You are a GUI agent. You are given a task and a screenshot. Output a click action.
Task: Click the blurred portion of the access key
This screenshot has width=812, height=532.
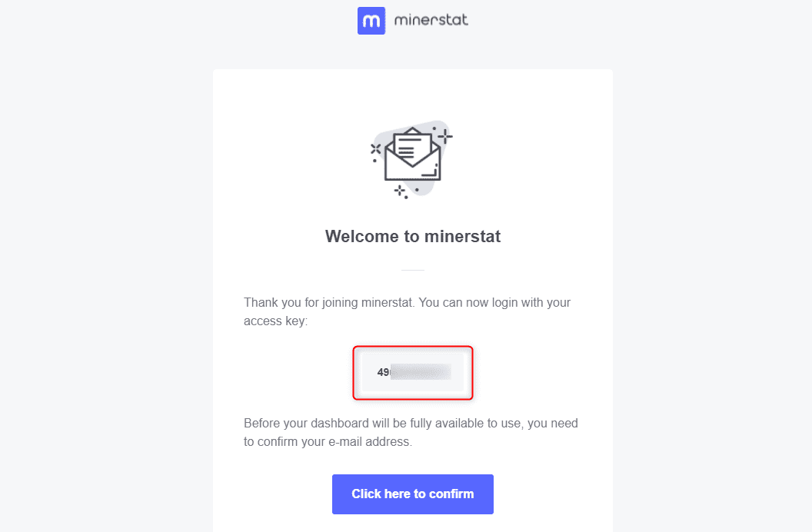pyautogui.click(x=421, y=372)
